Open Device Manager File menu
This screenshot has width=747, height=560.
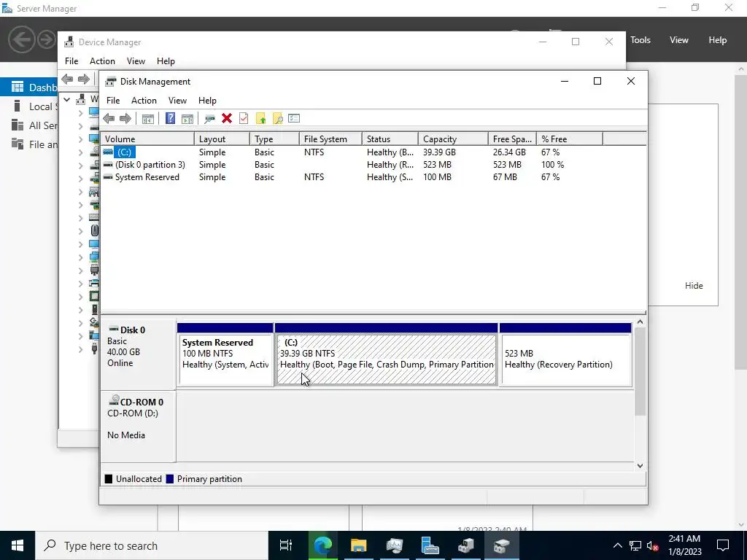coord(71,61)
